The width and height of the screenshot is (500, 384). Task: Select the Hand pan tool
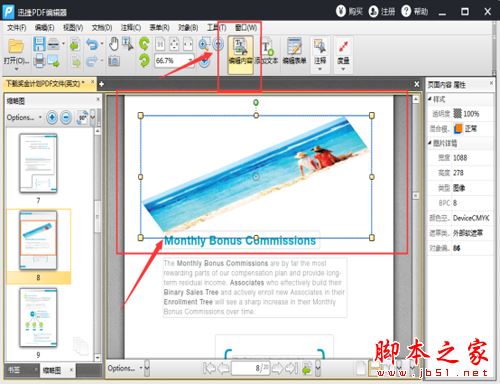(x=114, y=44)
